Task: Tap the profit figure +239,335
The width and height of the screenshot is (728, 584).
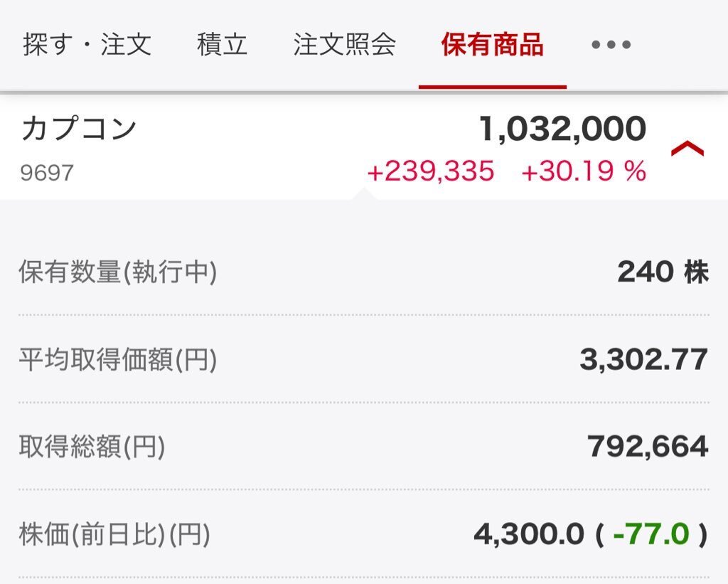Action: point(430,171)
